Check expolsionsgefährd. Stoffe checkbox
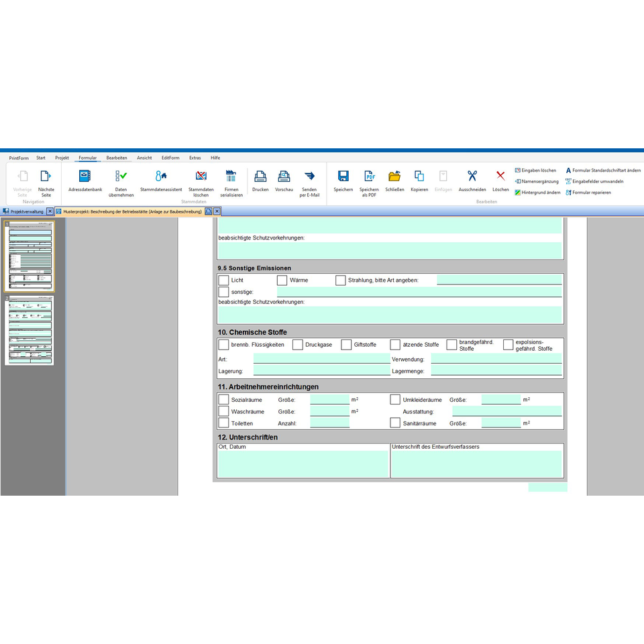The height and width of the screenshot is (644, 644). coord(508,345)
